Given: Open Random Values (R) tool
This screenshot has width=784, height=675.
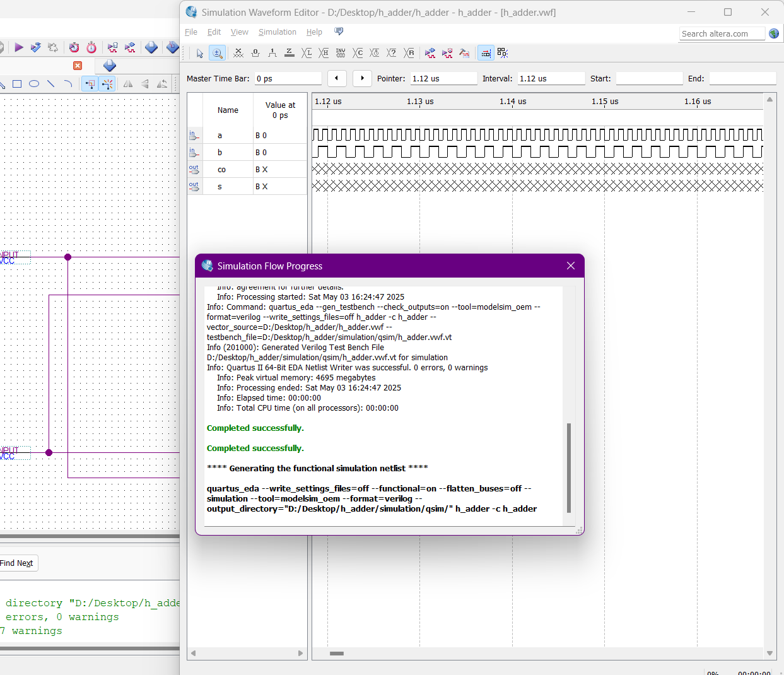Looking at the screenshot, I should (x=409, y=54).
